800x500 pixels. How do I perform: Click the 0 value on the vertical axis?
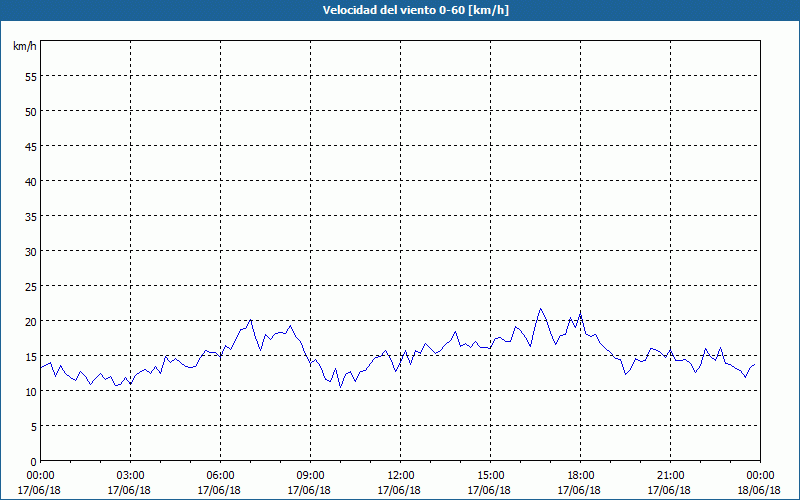(33, 462)
